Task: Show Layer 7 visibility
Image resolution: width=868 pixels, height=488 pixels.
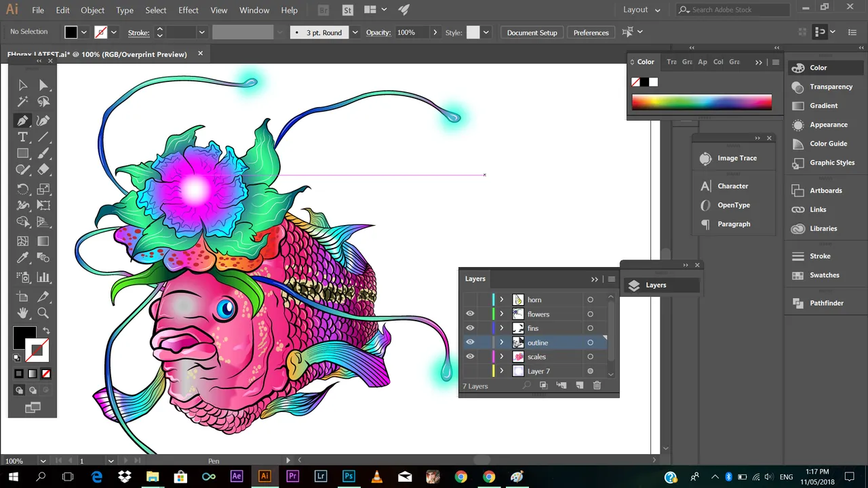Action: tap(470, 371)
